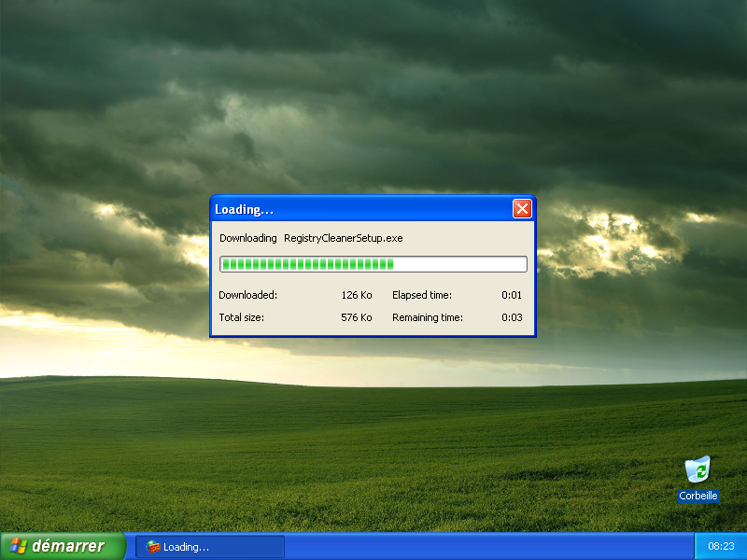Click the Total size value 576 Ko

coord(357,317)
